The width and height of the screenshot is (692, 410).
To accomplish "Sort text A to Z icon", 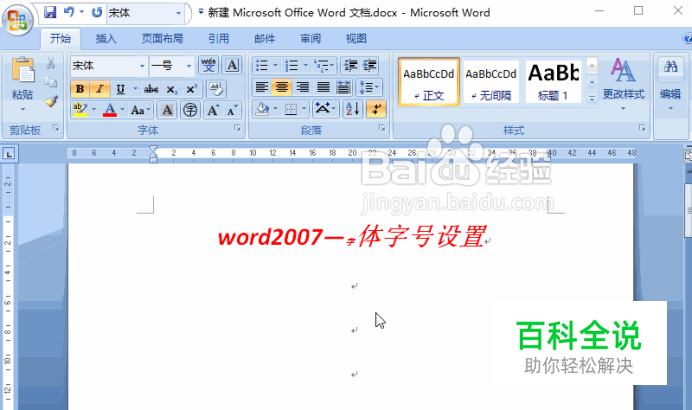I will pos(353,109).
